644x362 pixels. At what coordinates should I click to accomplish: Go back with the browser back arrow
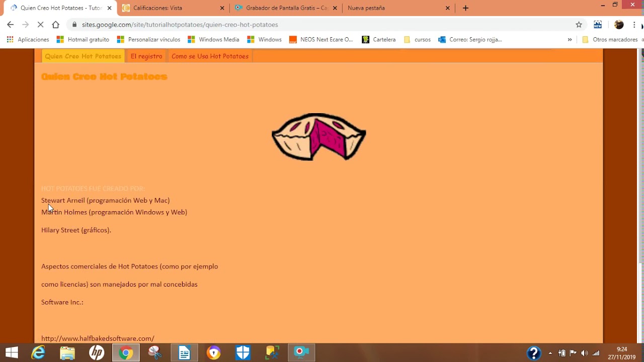pyautogui.click(x=10, y=25)
